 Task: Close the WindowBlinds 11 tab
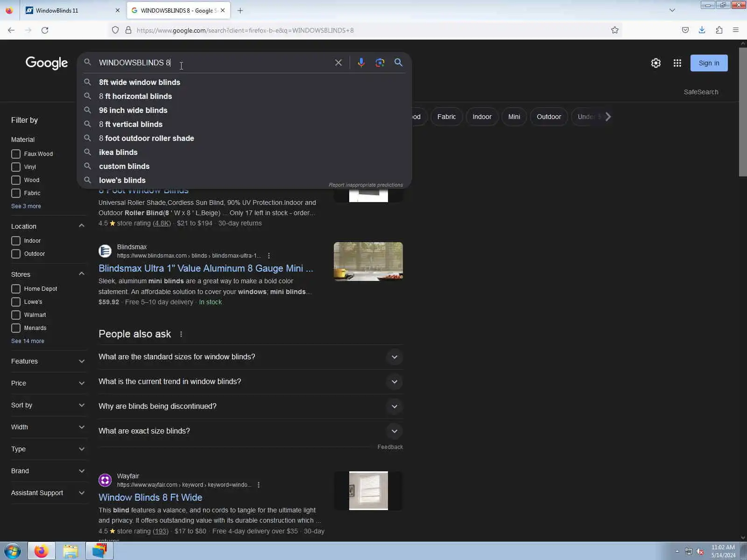tap(117, 10)
